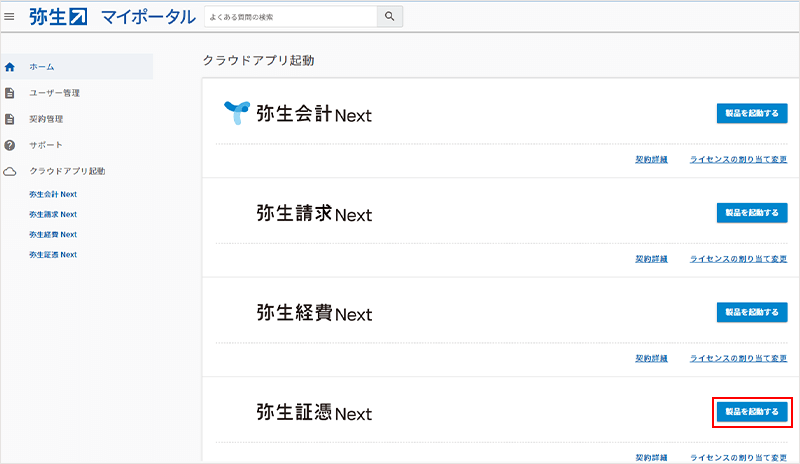The height and width of the screenshot is (464, 800).
Task: Click the 弥生証憑 Next product title
Action: [x=314, y=412]
